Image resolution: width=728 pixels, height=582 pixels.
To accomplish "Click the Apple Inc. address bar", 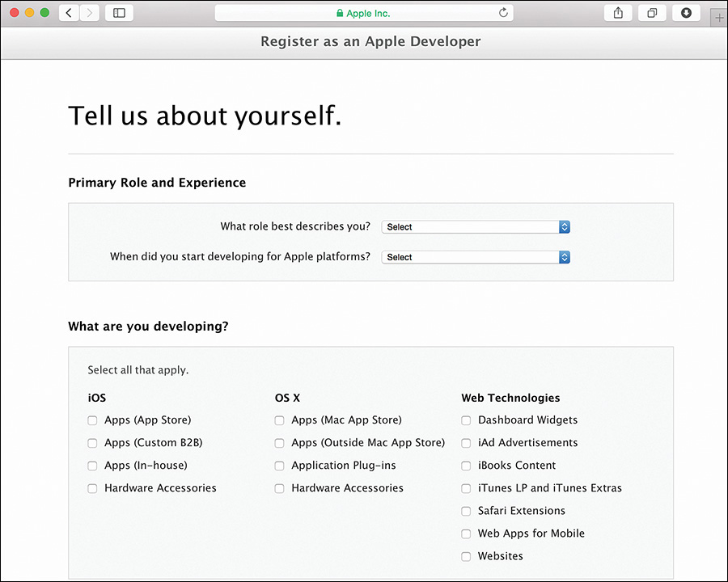I will (364, 13).
